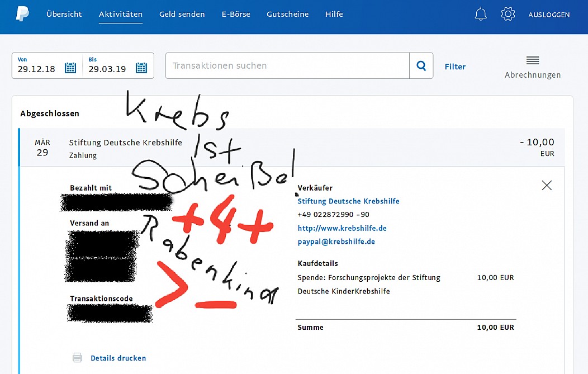Open Geld senden menu item
This screenshot has width=588, height=374.
(x=182, y=14)
